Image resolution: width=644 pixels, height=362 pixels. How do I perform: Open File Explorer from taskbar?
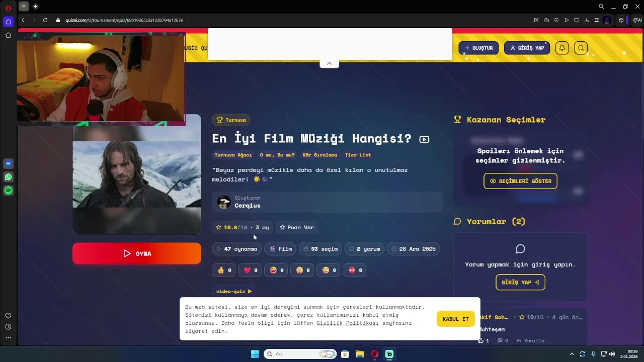tap(360, 354)
